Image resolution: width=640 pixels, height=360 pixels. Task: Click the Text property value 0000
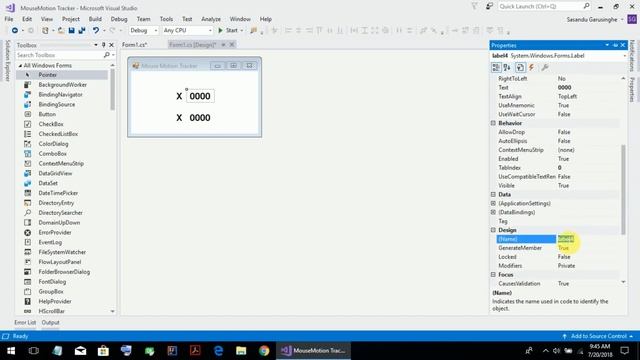(x=564, y=87)
